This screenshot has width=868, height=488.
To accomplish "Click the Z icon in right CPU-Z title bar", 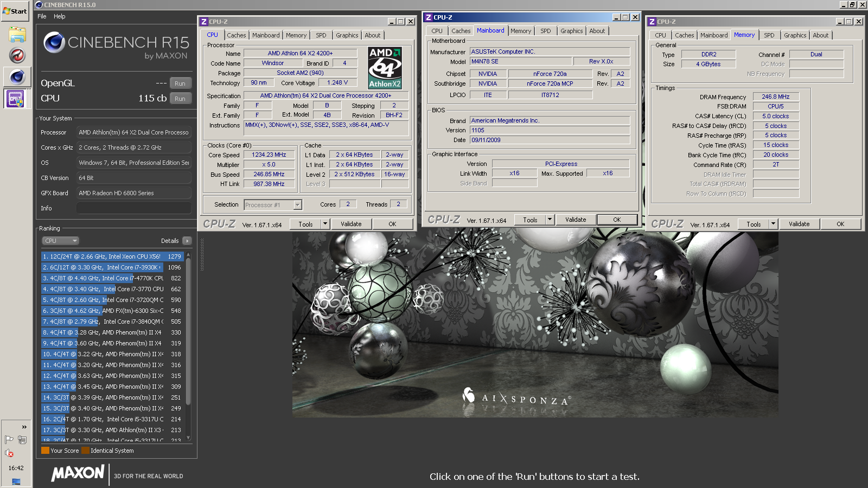I will [652, 22].
